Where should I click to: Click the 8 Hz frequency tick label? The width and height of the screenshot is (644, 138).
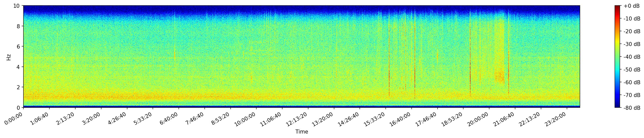point(19,26)
